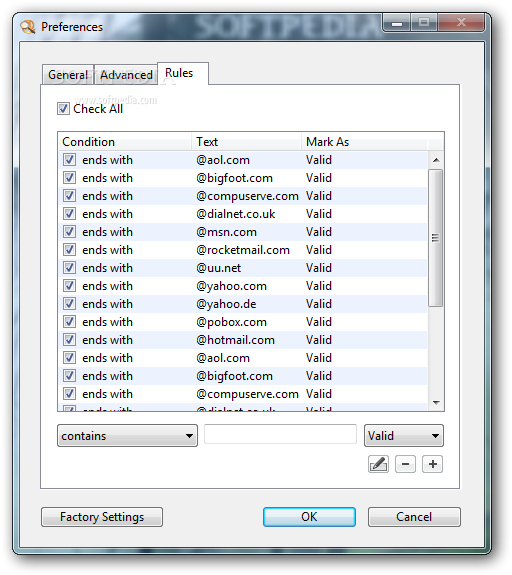The width and height of the screenshot is (512, 575).
Task: Click the rules list scroll up arrow
Action: [x=436, y=160]
